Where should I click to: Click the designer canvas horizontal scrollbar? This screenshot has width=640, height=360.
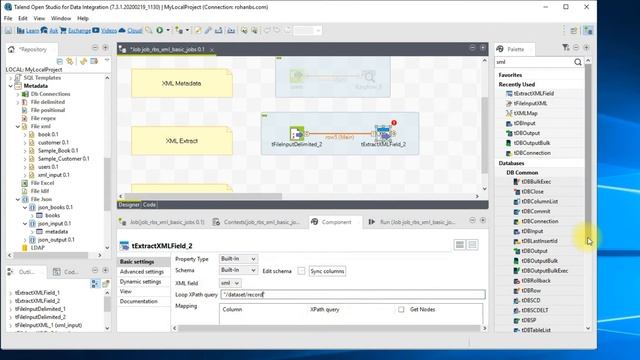pyautogui.click(x=203, y=196)
